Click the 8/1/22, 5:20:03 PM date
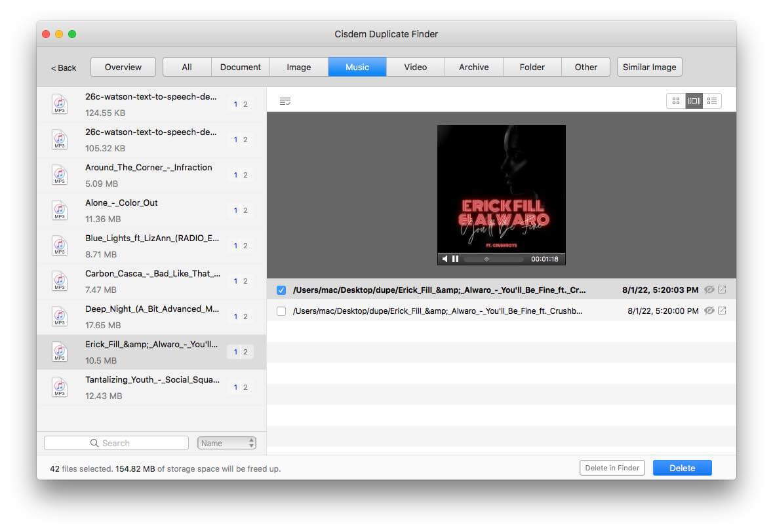 point(660,290)
